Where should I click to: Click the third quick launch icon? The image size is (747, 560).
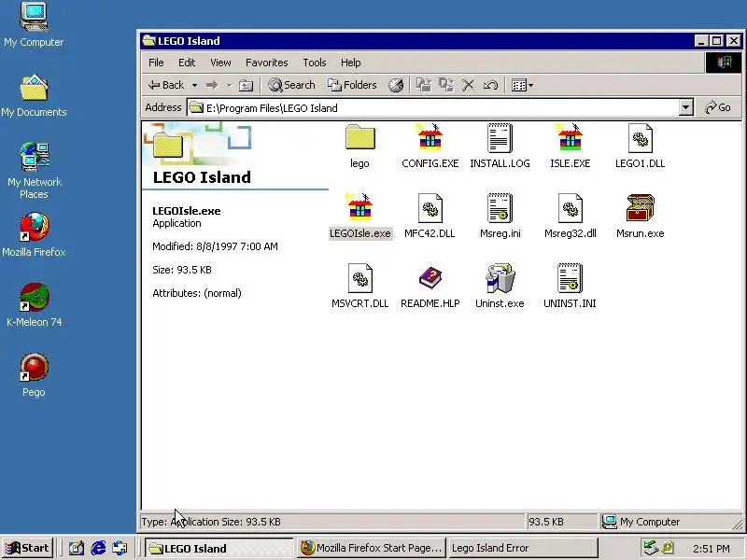coord(120,548)
